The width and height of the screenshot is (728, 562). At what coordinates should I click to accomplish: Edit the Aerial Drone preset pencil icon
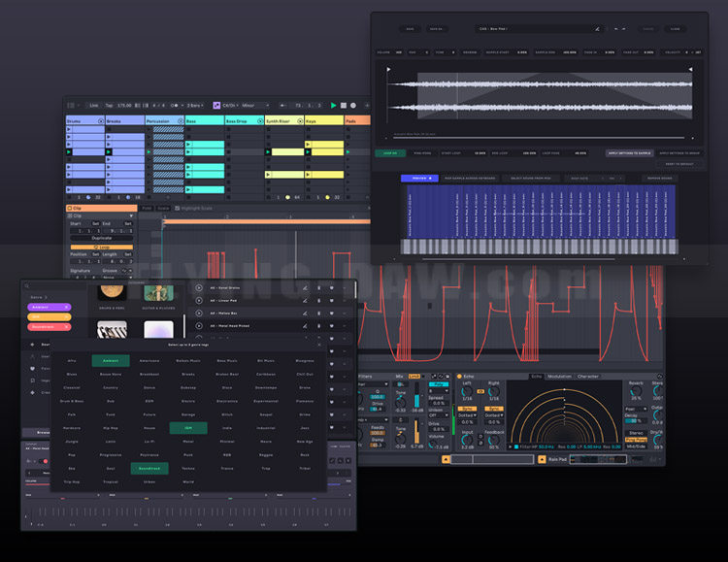[305, 288]
